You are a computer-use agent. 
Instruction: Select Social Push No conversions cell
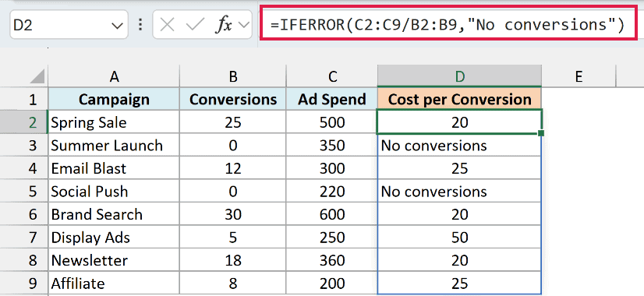click(459, 192)
